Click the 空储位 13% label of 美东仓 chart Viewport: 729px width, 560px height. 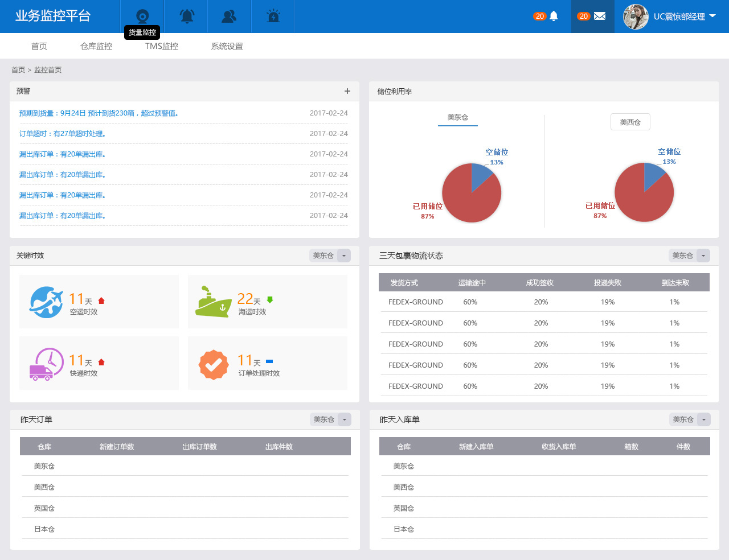(497, 157)
